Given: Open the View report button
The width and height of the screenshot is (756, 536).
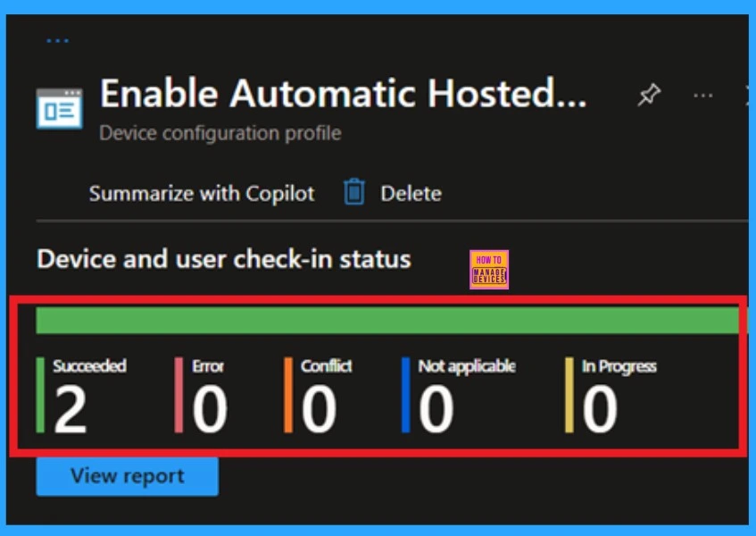Looking at the screenshot, I should tap(128, 476).
